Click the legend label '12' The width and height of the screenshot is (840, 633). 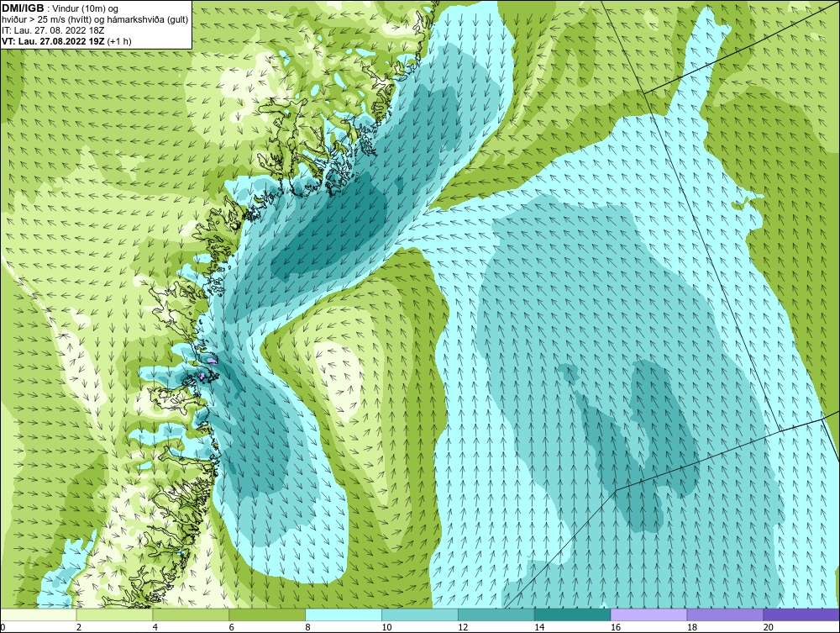[463, 627]
